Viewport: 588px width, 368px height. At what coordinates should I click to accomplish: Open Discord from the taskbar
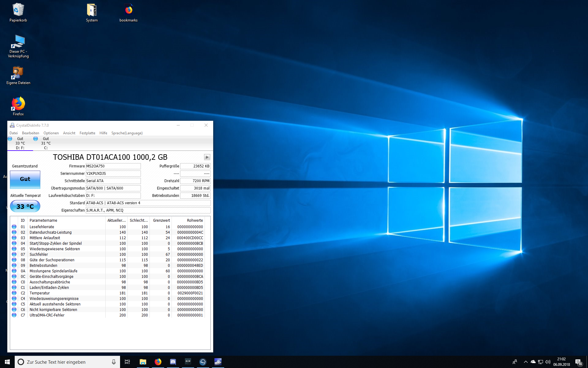173,362
